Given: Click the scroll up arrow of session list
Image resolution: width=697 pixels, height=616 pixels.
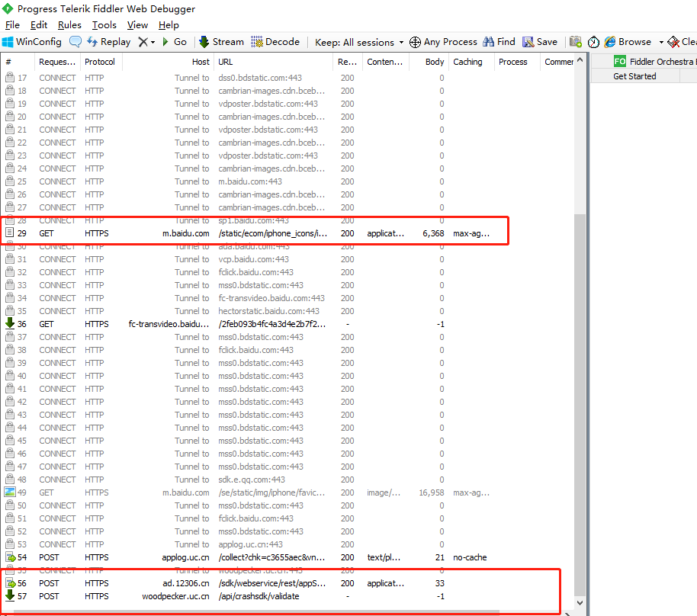Looking at the screenshot, I should pos(580,59).
